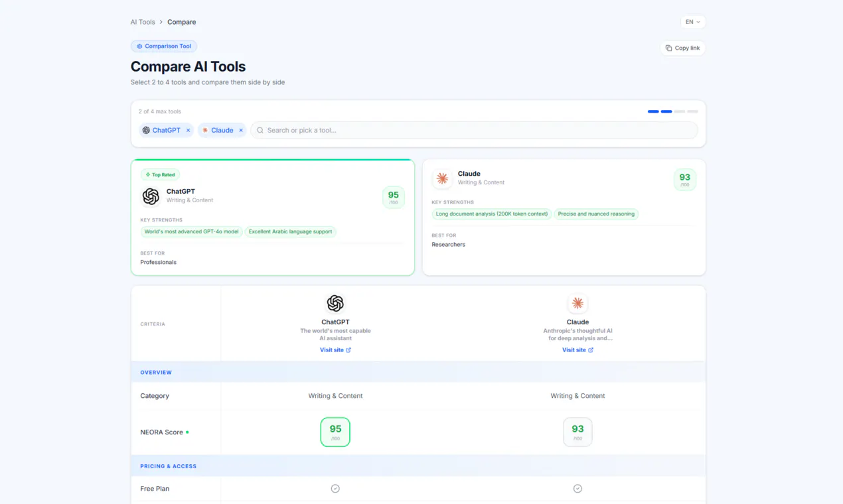
Task: Click the 2 of 4 max tools text
Action: pyautogui.click(x=159, y=111)
